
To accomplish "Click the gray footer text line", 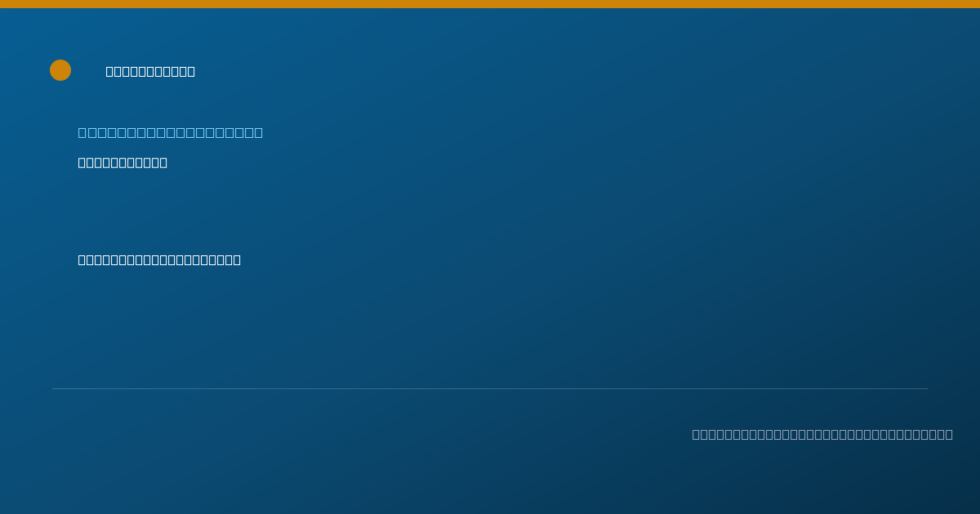I will coord(822,434).
